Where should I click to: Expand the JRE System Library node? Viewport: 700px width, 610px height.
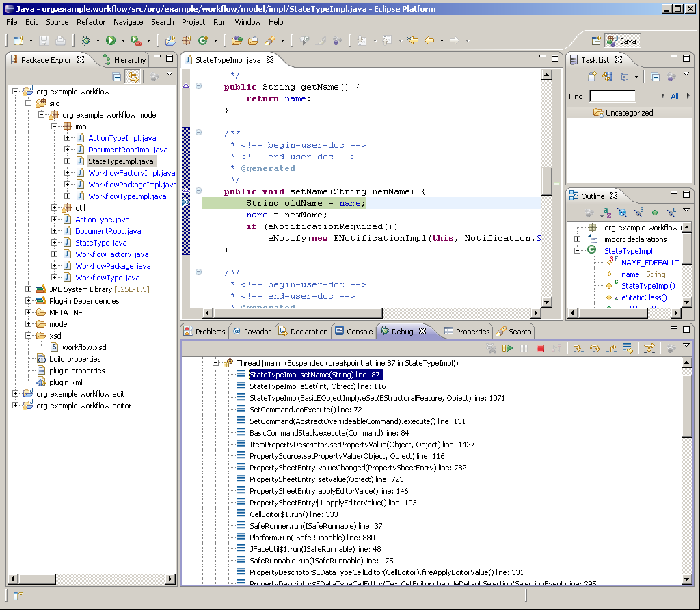click(29, 289)
